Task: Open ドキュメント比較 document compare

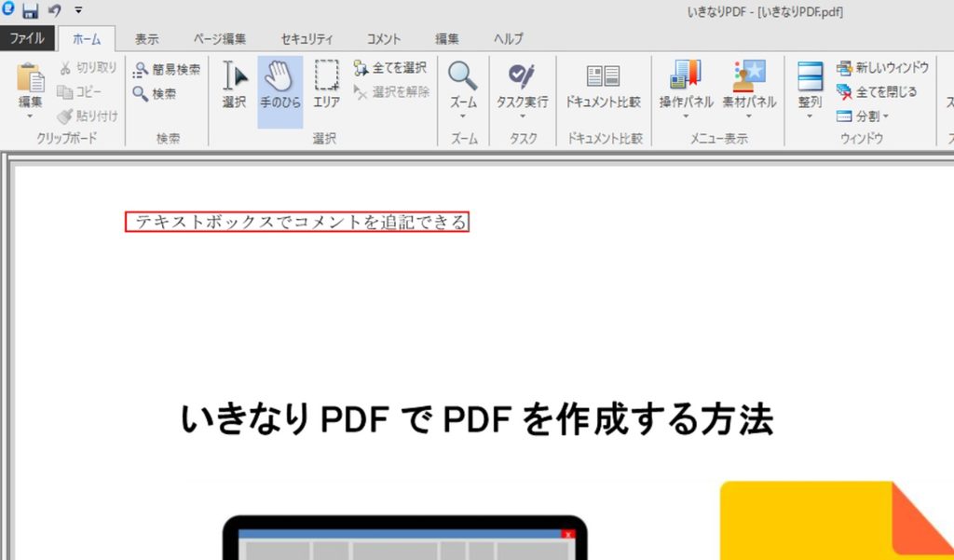Action: [603, 86]
